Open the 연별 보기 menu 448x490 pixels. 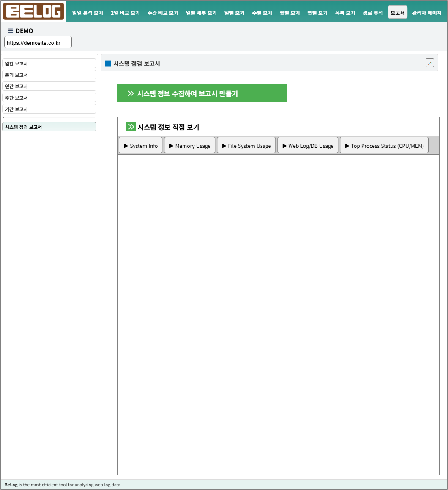point(317,13)
